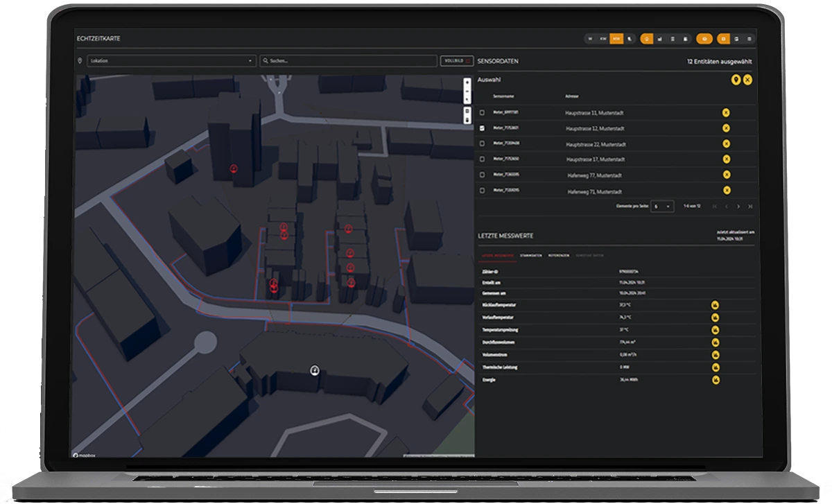The height and width of the screenshot is (504, 832).
Task: Open chart for Rücklauftemperatur measurement
Action: pos(715,304)
